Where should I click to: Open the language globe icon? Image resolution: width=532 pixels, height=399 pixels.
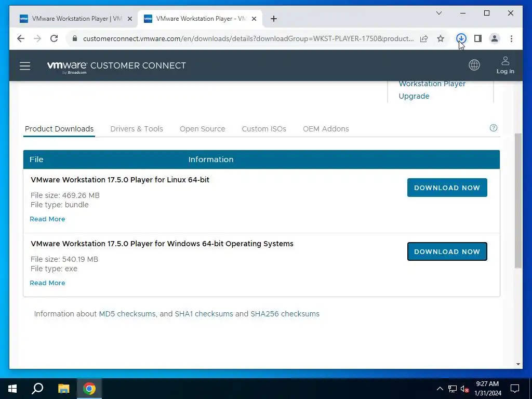tap(474, 64)
